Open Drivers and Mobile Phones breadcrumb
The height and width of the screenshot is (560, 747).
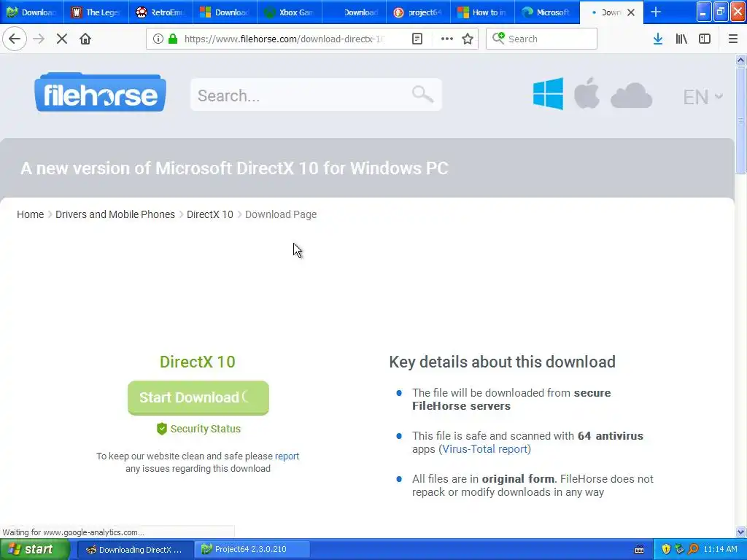tap(115, 214)
